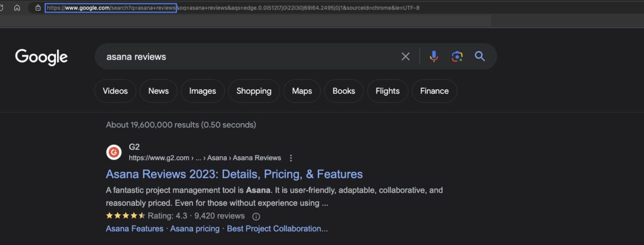Switch to the Shopping filter
Viewport: 644px width, 245px height.
(x=254, y=91)
